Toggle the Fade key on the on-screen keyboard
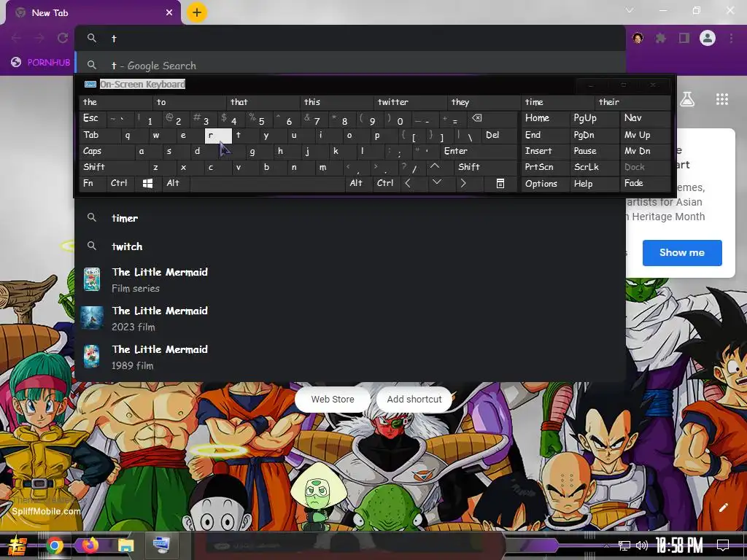This screenshot has height=560, width=747. [x=646, y=183]
